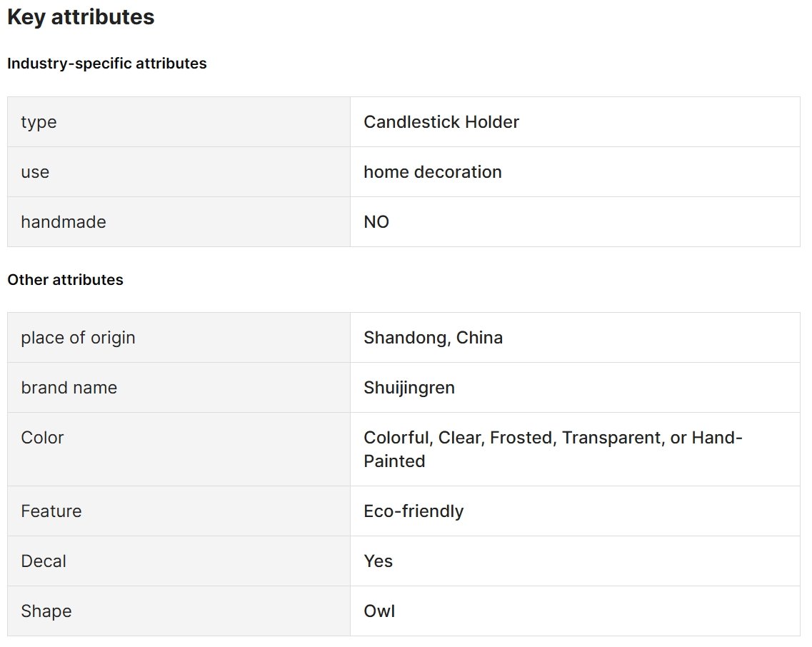Select the Candlestick Holder value

[441, 122]
